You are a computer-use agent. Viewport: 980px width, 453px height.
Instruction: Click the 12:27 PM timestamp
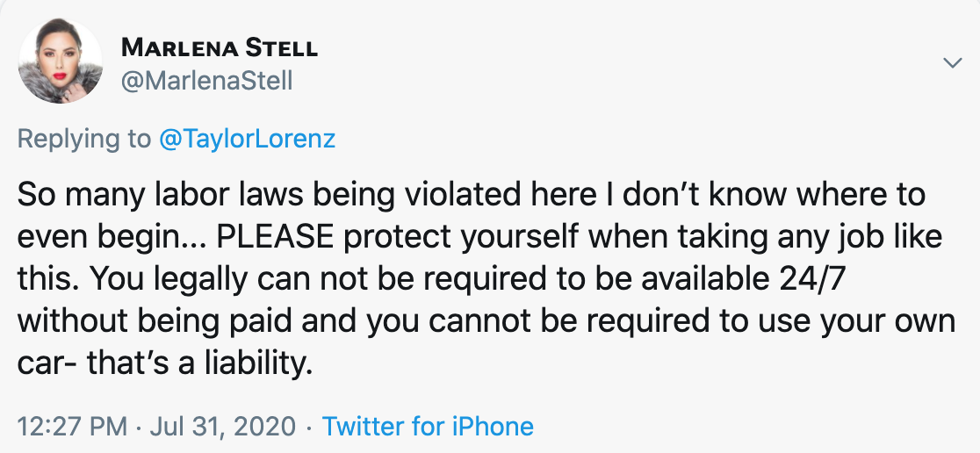pyautogui.click(x=73, y=427)
